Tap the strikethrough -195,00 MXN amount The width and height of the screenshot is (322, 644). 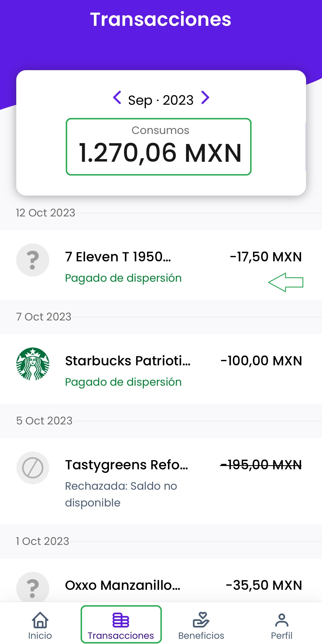pyautogui.click(x=261, y=465)
